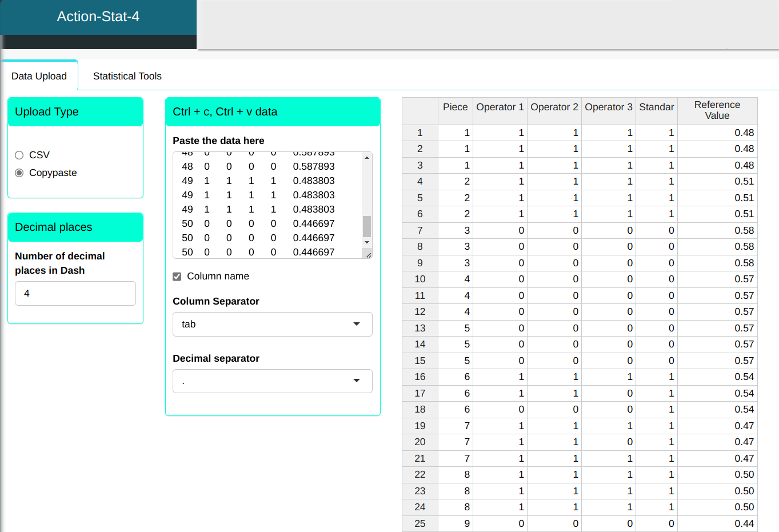Uncheck the Column name checkbox
This screenshot has height=532, width=779.
coord(177,277)
